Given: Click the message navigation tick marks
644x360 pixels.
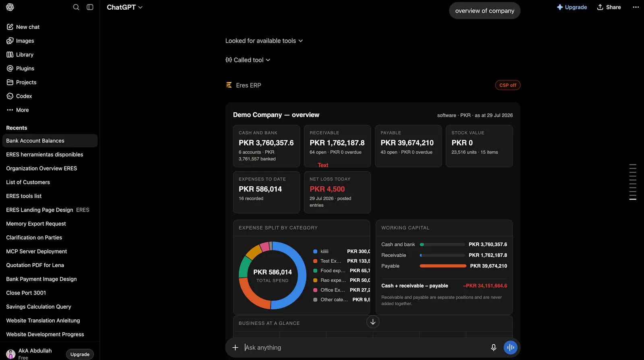Looking at the screenshot, I should tap(633, 182).
